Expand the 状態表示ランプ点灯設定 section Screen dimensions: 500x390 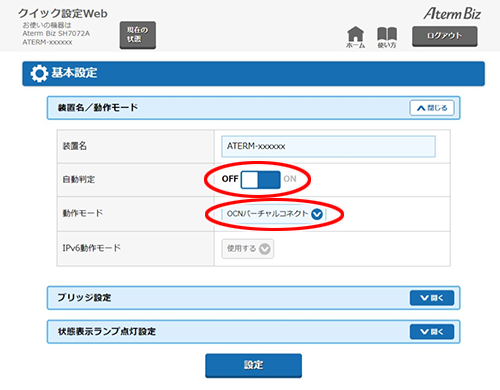click(432, 332)
